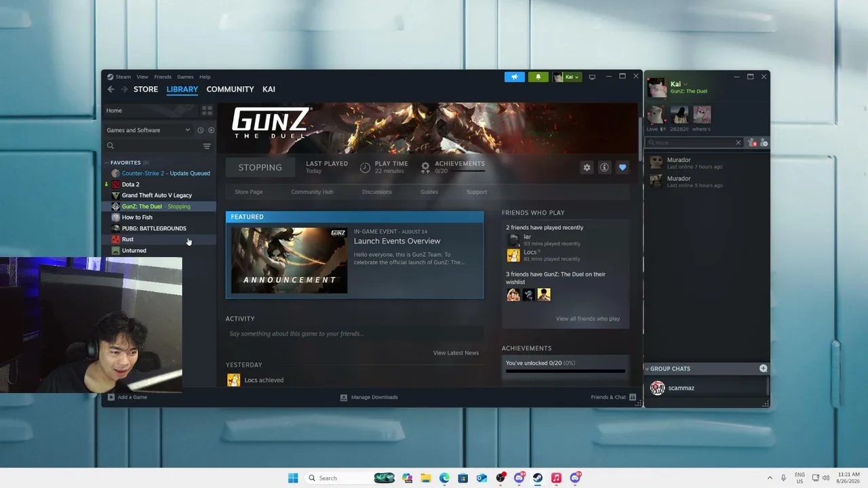This screenshot has height=488, width=868.
Task: Open the View menu
Action: pyautogui.click(x=142, y=77)
